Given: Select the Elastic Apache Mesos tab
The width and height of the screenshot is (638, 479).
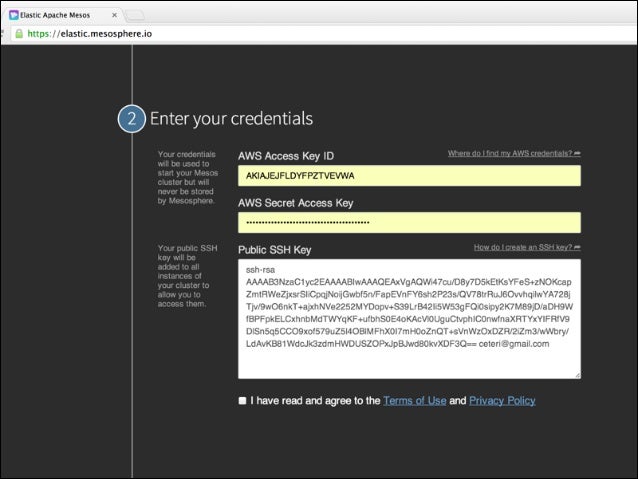Looking at the screenshot, I should 63,15.
